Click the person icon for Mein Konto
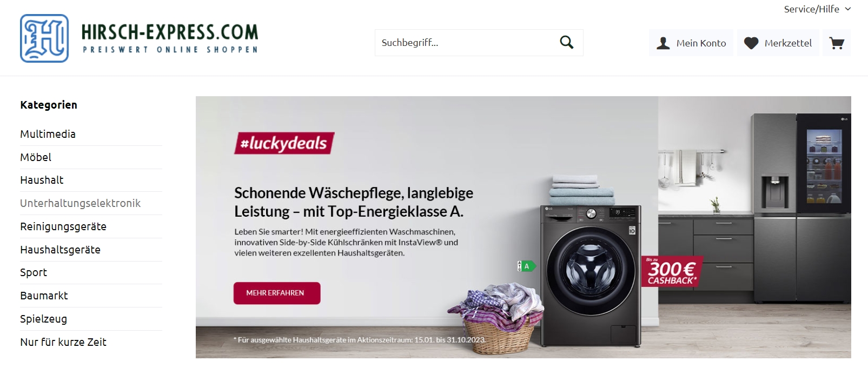868x368 pixels. pyautogui.click(x=663, y=43)
